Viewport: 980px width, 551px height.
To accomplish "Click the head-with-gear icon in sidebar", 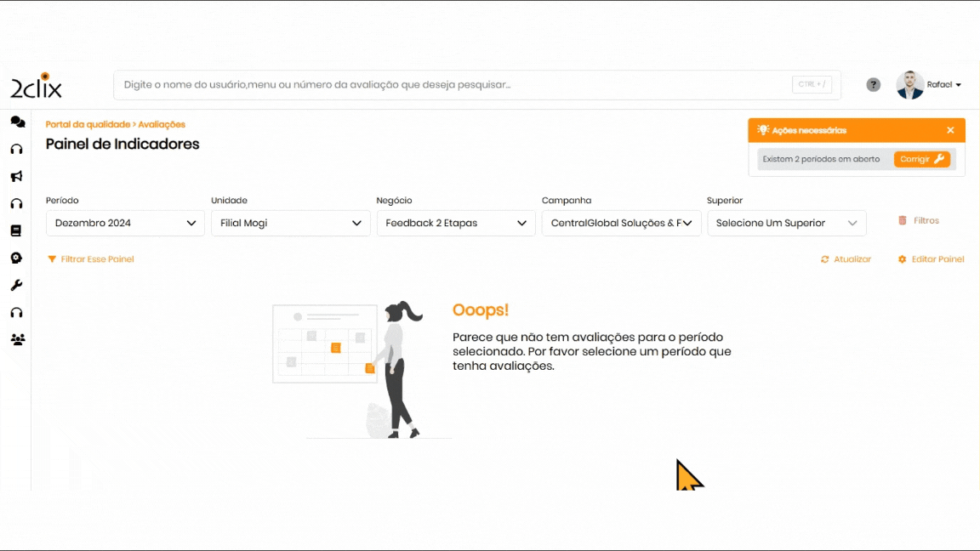I will coord(16,258).
